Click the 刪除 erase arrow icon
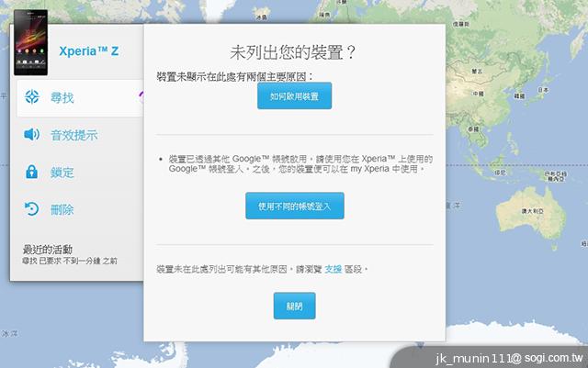Viewport: 588px width, 368px height. [32, 209]
